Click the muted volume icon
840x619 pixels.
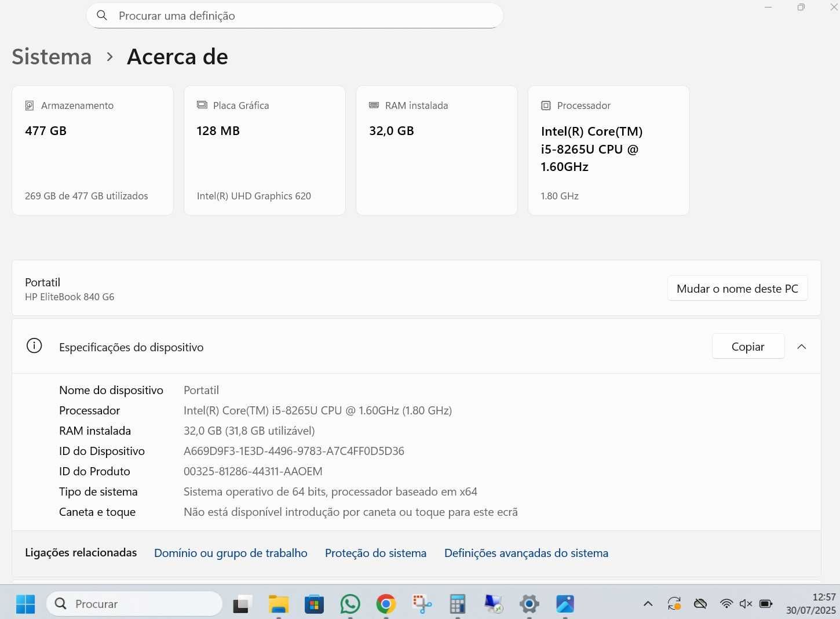[x=746, y=604]
